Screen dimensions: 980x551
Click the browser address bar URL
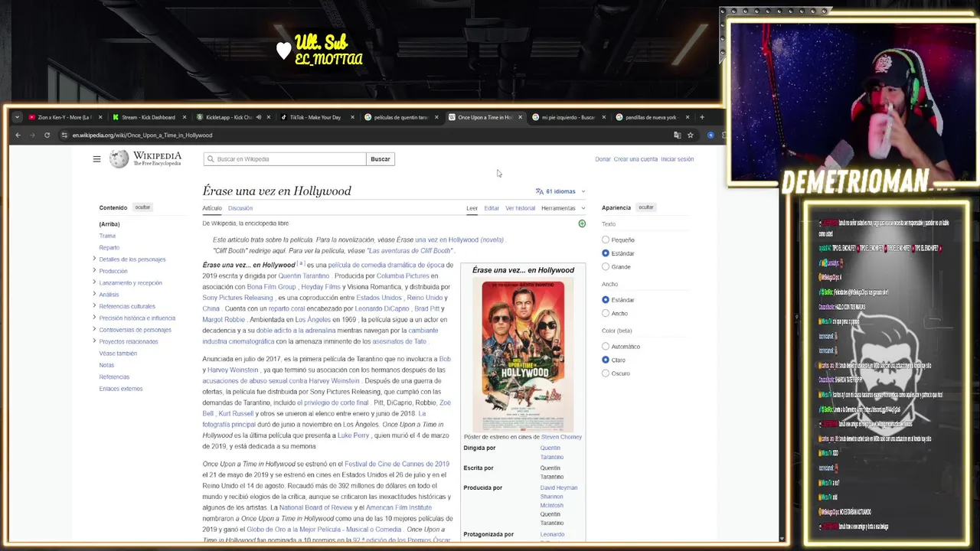pyautogui.click(x=142, y=135)
